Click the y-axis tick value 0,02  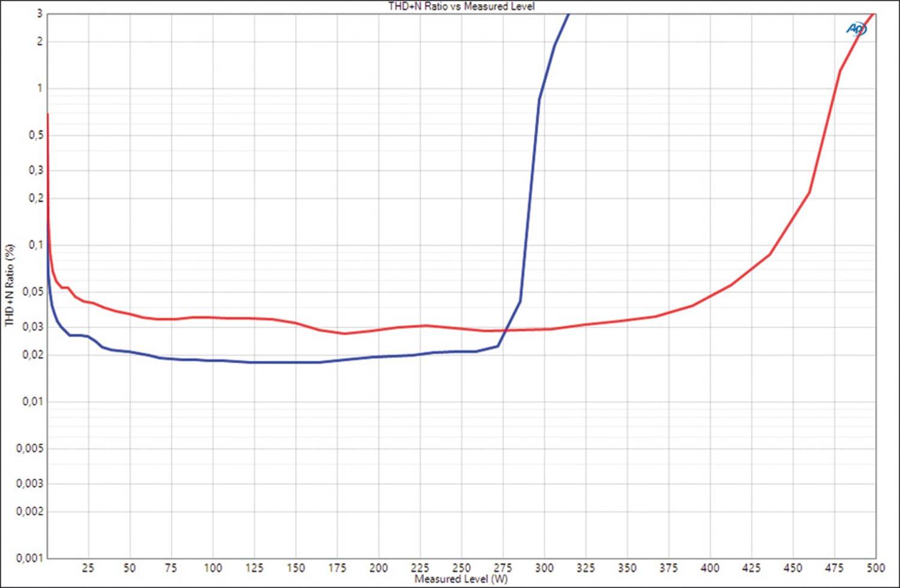[33, 355]
